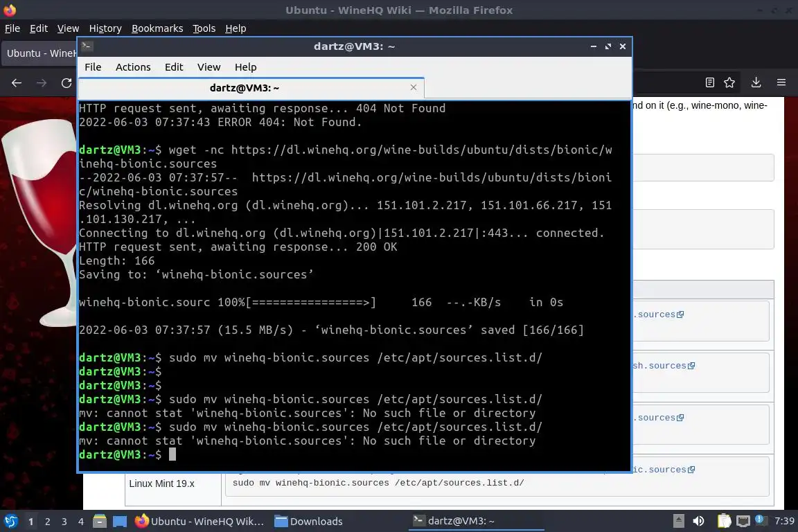
Task: Open the system application menu launcher
Action: (10, 522)
